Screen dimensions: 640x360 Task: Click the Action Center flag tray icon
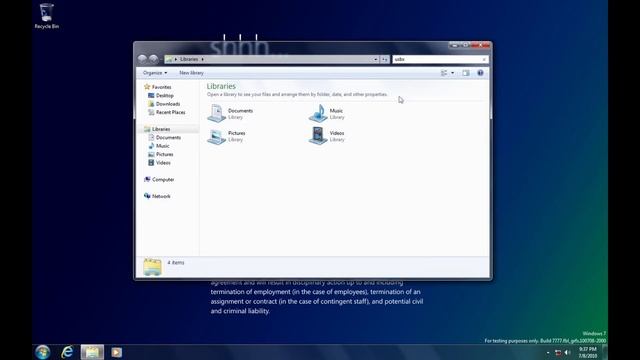coord(558,353)
